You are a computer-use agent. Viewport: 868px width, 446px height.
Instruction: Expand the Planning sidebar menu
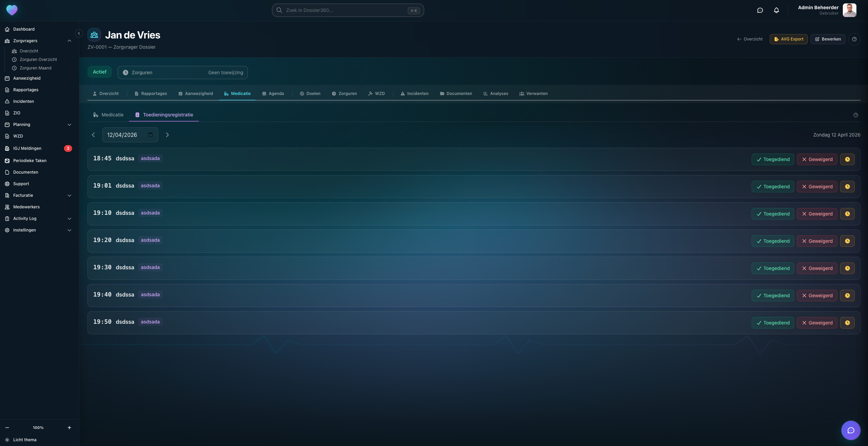click(69, 125)
